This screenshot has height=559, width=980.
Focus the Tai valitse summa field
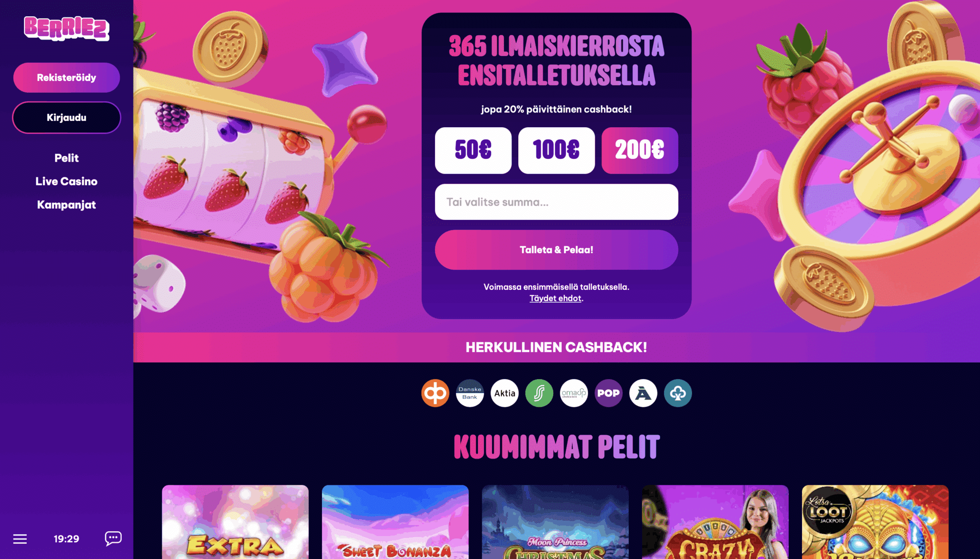557,202
